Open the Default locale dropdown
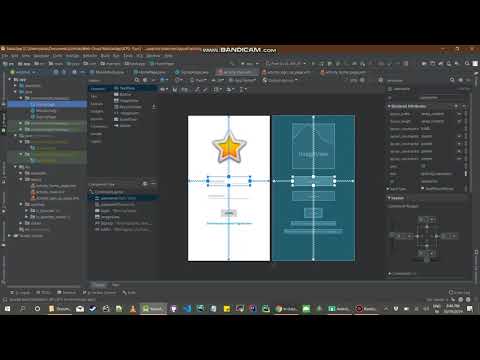This screenshot has width=480, height=360. click(x=279, y=80)
